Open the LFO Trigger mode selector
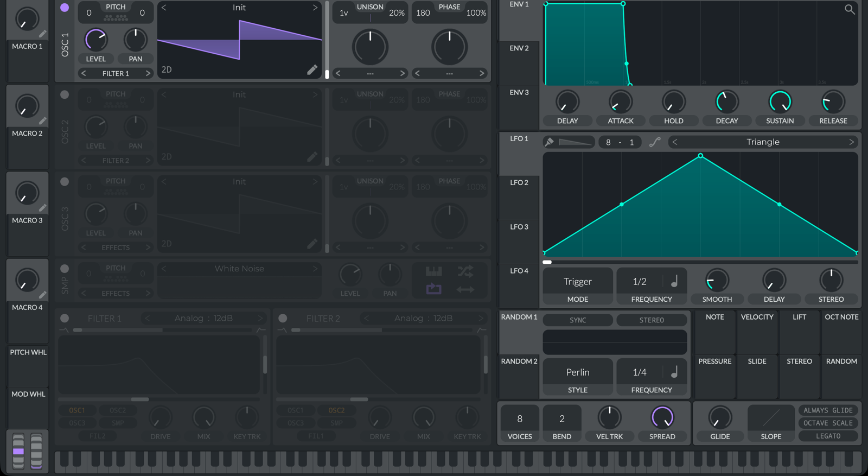Screen dimensions: 868x476 [x=578, y=281]
